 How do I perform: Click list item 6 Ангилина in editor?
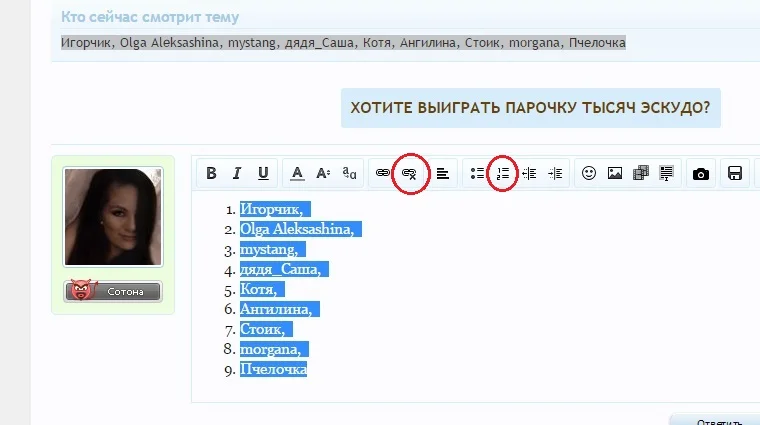coord(280,309)
